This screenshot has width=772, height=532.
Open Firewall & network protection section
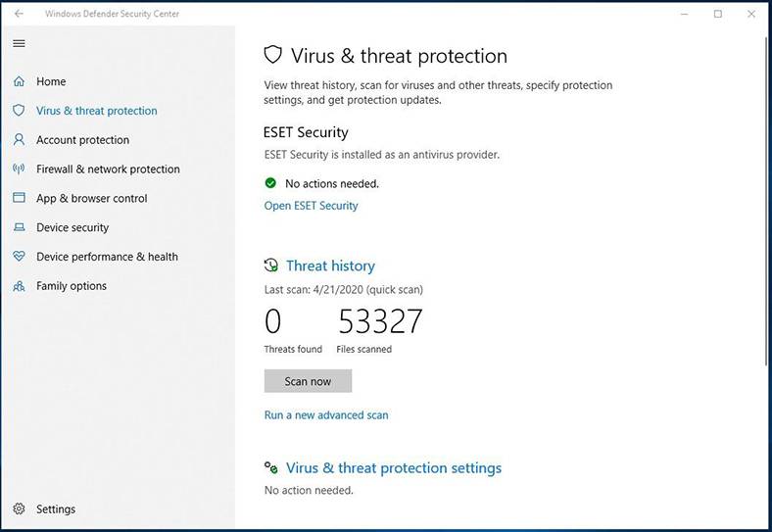pos(108,169)
